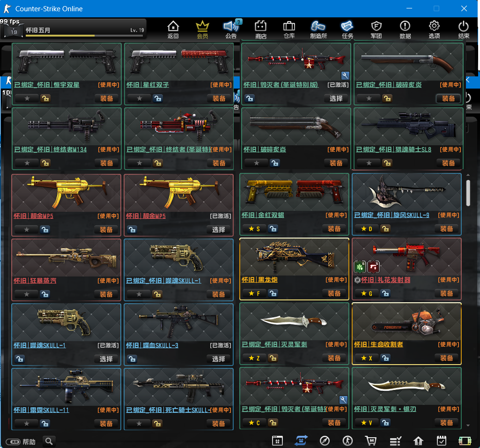Image resolution: width=480 pixels, height=448 pixels.
Task: Click 装备 on 已绑定_怀旧|破碎炎炎 card
Action: click(448, 98)
